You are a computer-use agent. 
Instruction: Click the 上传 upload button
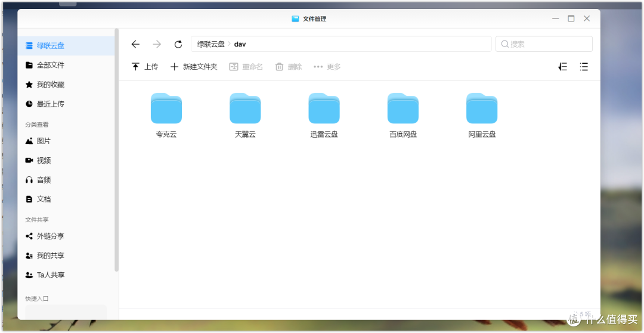pyautogui.click(x=144, y=67)
